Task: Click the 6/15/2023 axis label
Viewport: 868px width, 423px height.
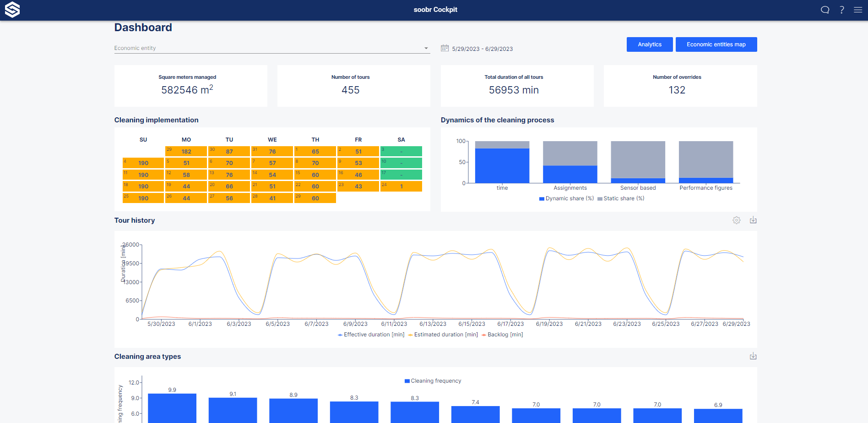Action: 472,324
